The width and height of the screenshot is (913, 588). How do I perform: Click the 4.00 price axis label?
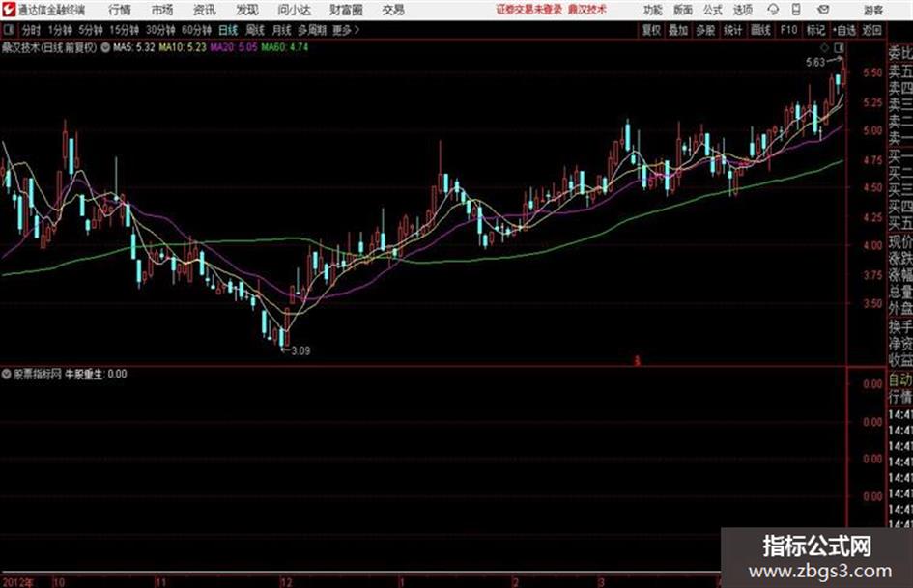872,245
